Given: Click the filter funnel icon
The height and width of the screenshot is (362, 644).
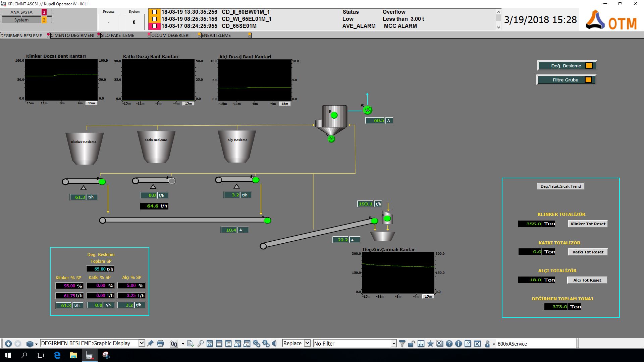Looking at the screenshot, I should point(402,344).
